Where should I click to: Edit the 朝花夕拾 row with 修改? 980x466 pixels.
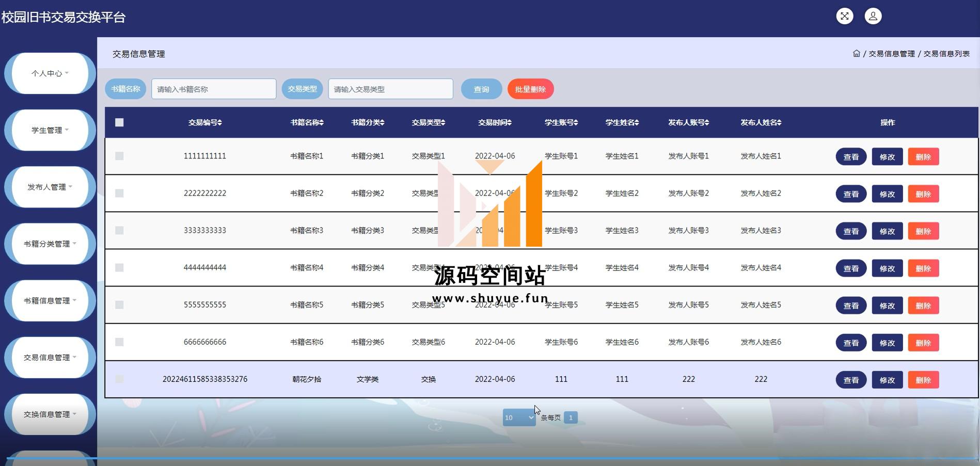click(x=887, y=380)
